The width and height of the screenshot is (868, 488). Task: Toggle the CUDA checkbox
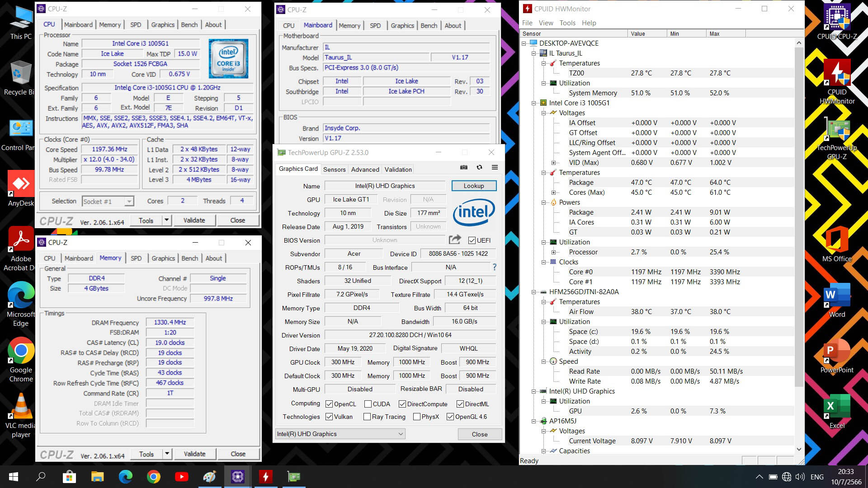(368, 404)
